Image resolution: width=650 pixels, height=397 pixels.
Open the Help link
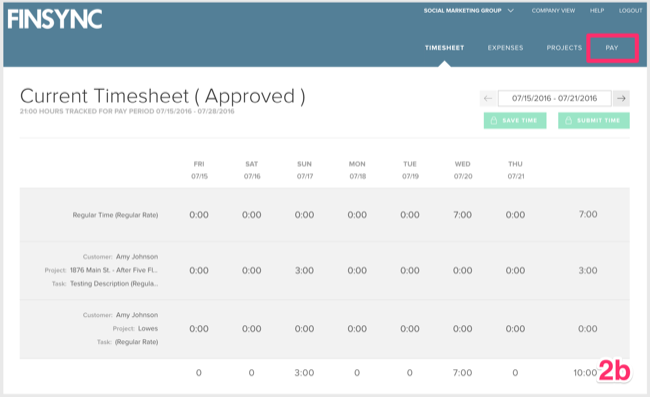(x=597, y=10)
